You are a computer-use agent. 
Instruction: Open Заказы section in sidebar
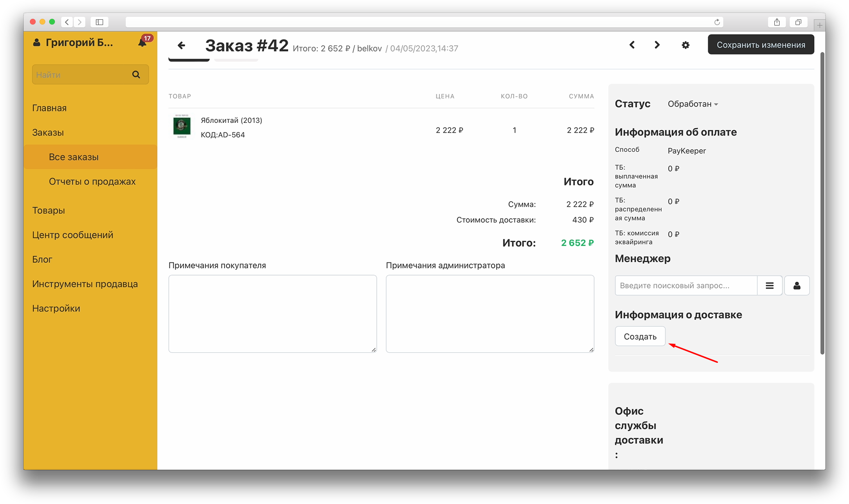48,133
